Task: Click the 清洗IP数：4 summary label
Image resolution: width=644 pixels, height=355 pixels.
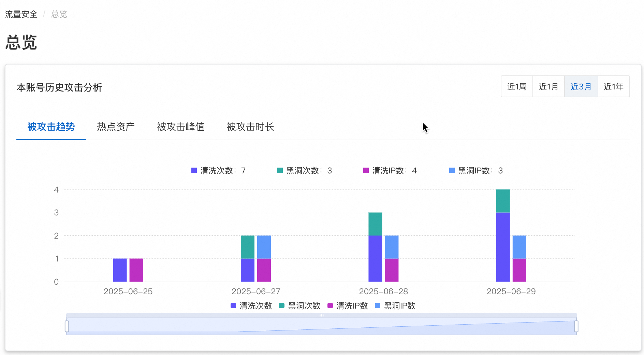Action: tap(390, 171)
